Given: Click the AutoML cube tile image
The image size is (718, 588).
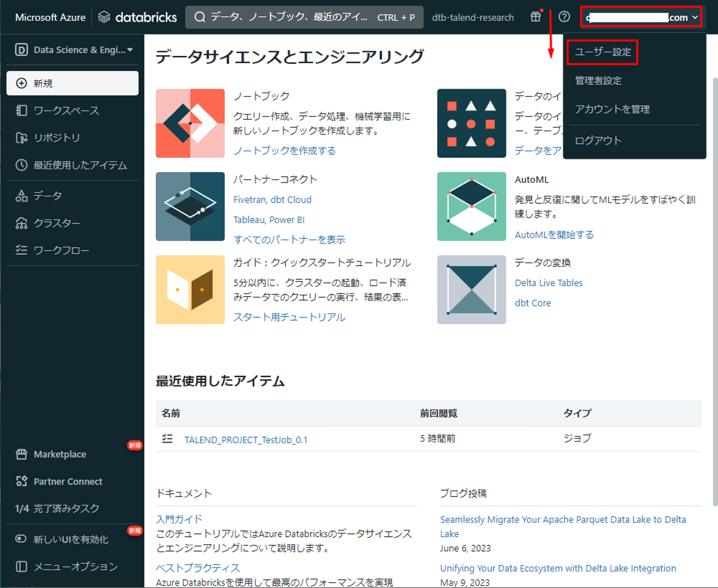Looking at the screenshot, I should click(471, 206).
